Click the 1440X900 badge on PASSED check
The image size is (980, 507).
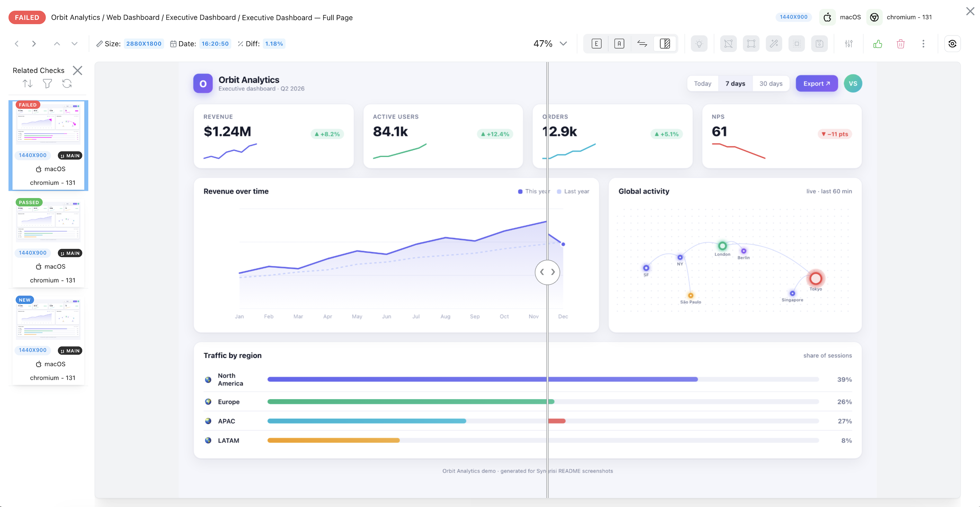(x=33, y=253)
